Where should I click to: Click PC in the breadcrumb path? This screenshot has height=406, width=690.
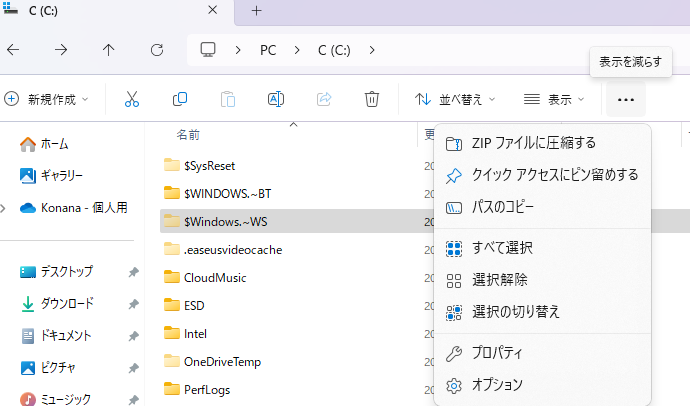click(268, 50)
